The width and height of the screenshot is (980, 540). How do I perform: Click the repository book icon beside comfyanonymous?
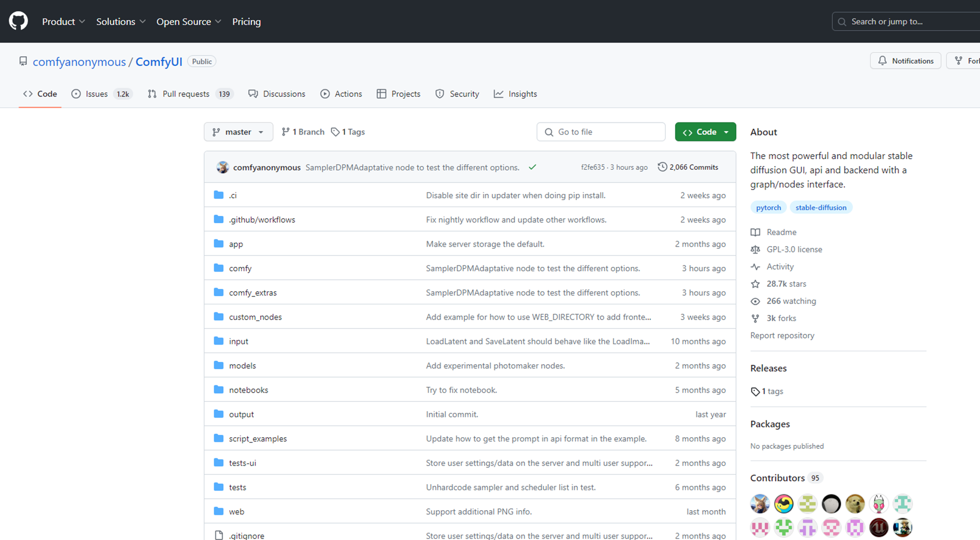coord(23,61)
